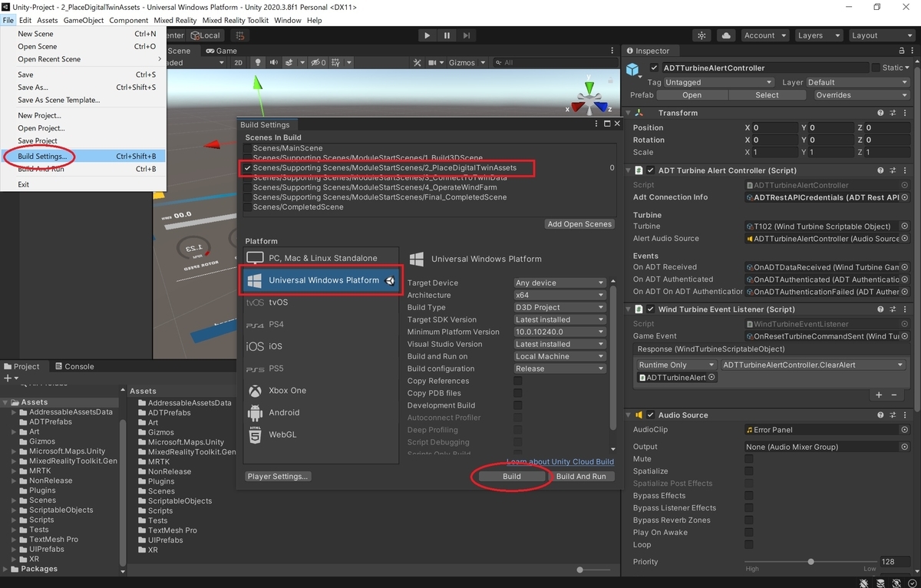The height and width of the screenshot is (588, 921).
Task: Click the Build button
Action: pyautogui.click(x=512, y=476)
